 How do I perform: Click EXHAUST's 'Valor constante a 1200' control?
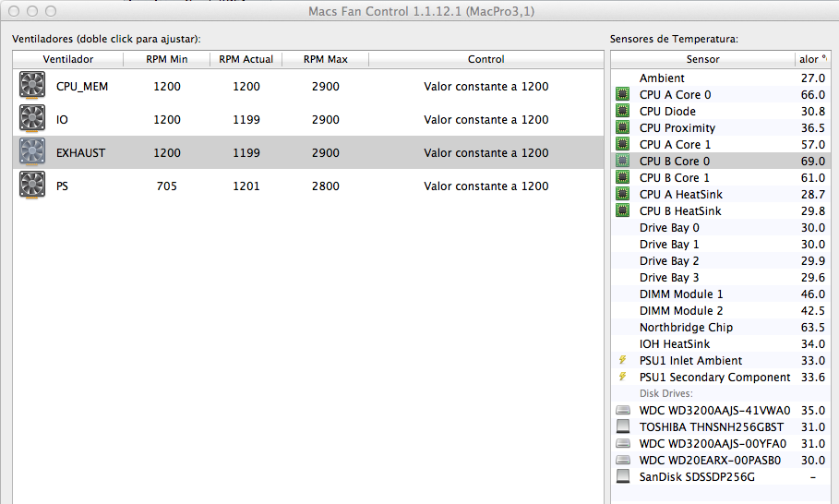point(485,152)
